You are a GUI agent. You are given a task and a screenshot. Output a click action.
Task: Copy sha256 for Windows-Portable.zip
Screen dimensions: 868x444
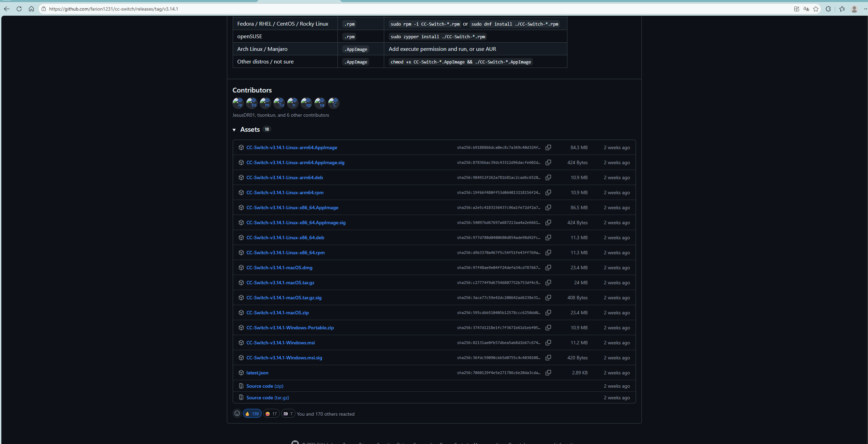pyautogui.click(x=548, y=328)
